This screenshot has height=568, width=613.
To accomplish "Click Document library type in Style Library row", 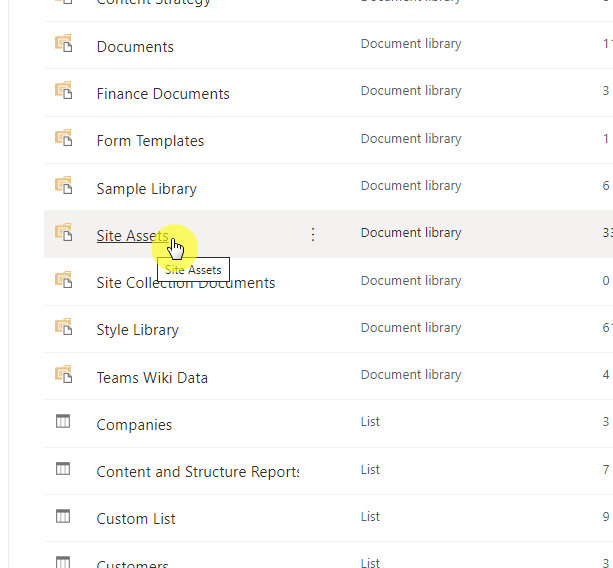I will (x=411, y=328).
